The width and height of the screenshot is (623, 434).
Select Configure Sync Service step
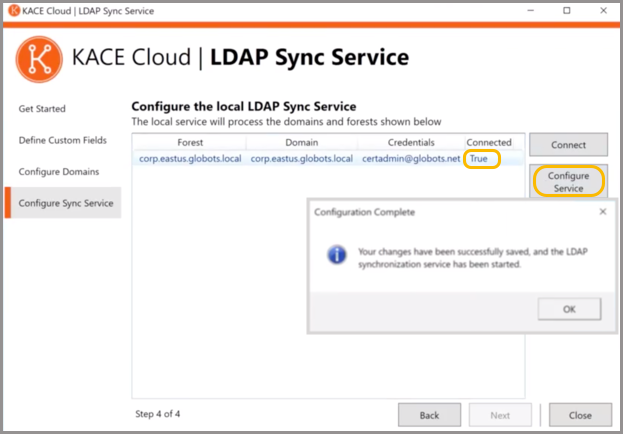click(x=66, y=204)
